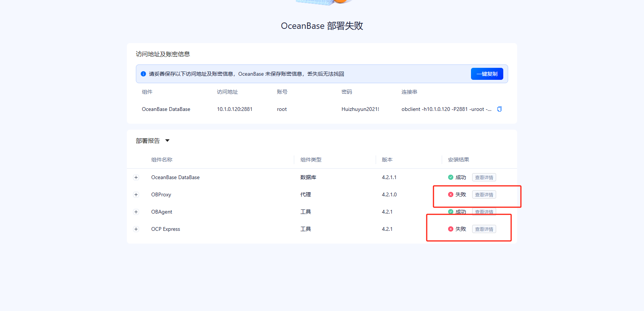The width and height of the screenshot is (644, 311).
Task: Click the 工具 type cell for OCP Express
Action: (305, 229)
